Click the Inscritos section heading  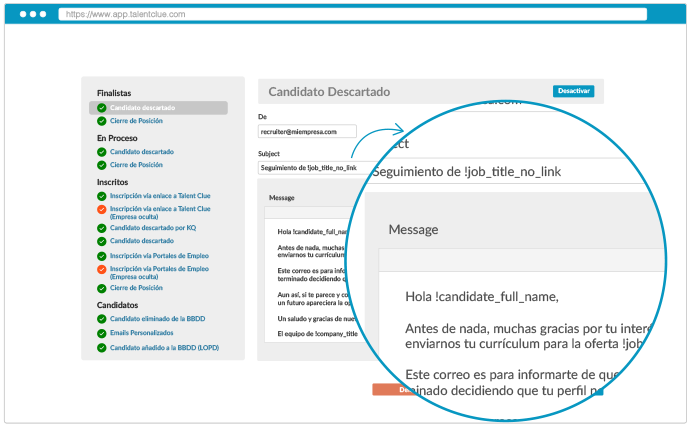point(112,182)
